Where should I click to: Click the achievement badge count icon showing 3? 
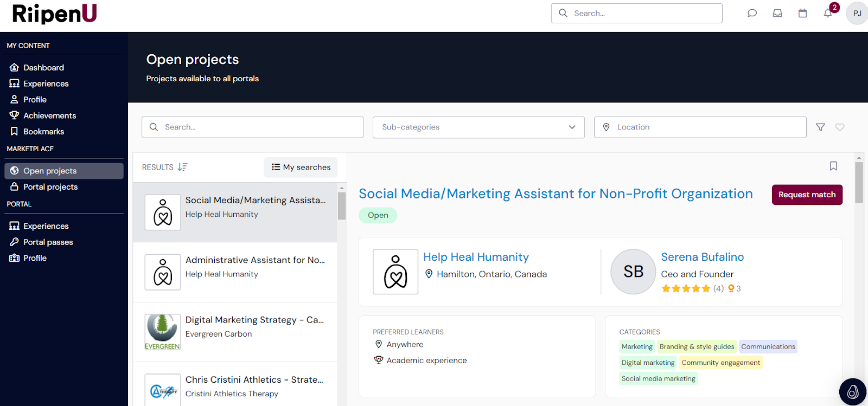[x=734, y=288]
